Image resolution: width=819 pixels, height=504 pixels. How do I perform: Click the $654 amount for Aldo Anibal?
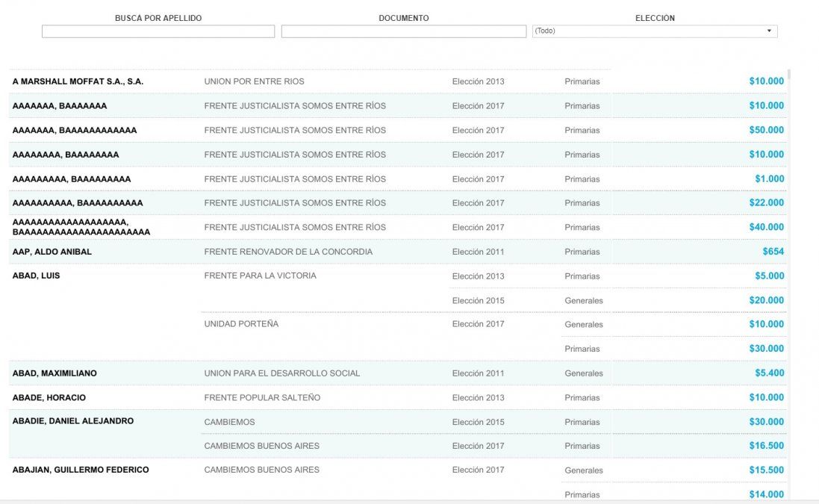pos(773,252)
